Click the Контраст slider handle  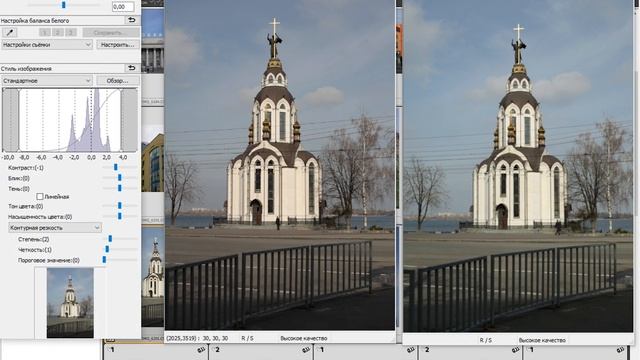coord(116,167)
